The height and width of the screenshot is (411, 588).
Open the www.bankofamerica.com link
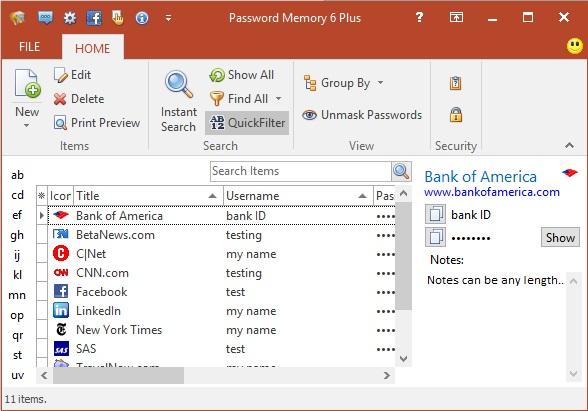coord(492,192)
